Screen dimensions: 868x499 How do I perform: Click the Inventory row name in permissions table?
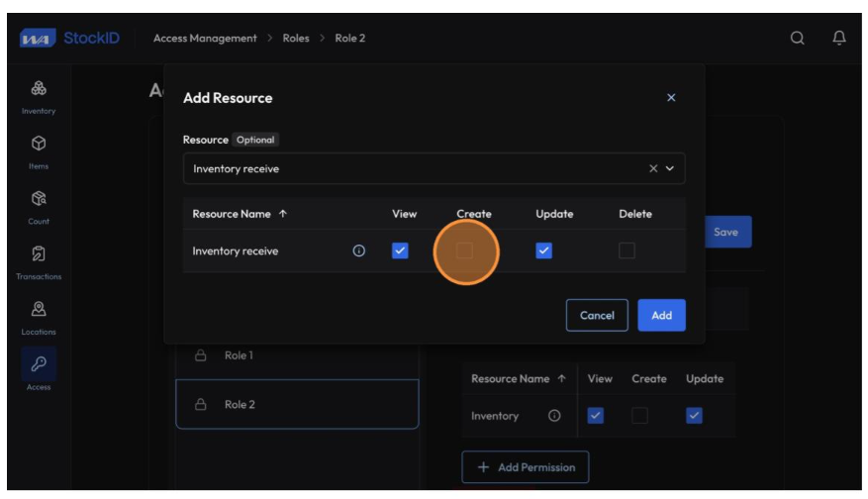pos(495,416)
